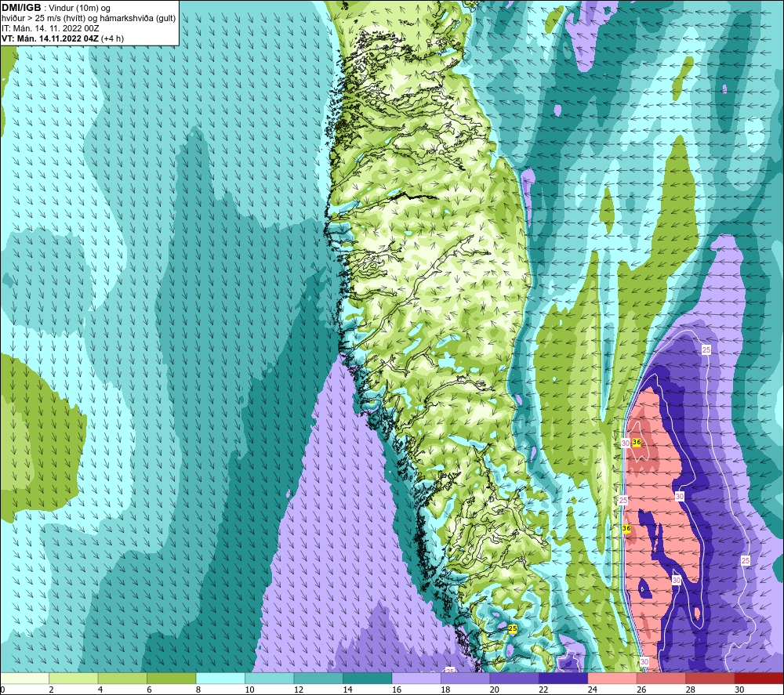Click the colour scale tick value 2
The image size is (784, 695).
click(52, 690)
